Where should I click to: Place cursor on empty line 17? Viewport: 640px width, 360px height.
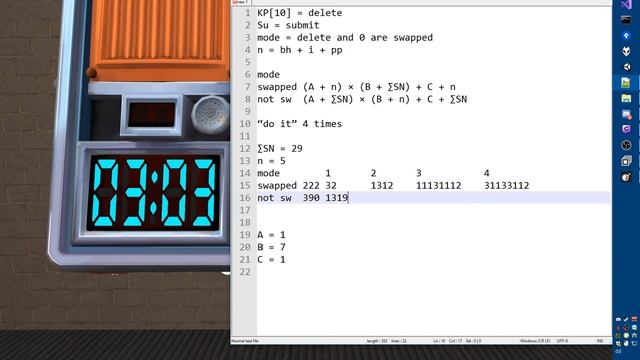pos(433,210)
